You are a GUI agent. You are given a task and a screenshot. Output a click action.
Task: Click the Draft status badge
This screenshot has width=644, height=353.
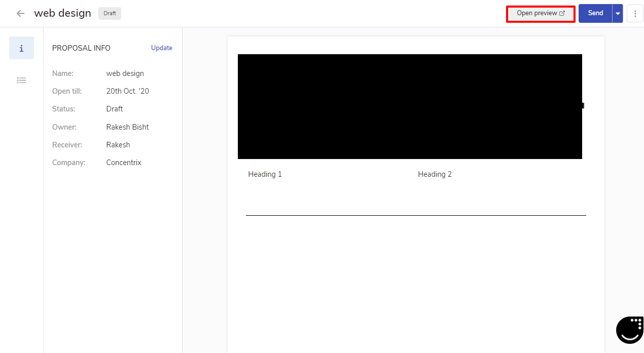point(110,13)
